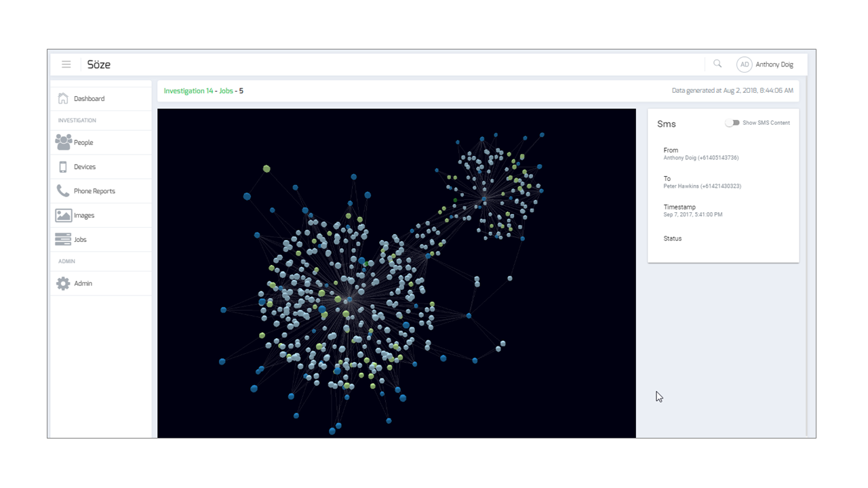Click the Jobs server icon
Viewport: 868px width, 488px height.
(63, 239)
